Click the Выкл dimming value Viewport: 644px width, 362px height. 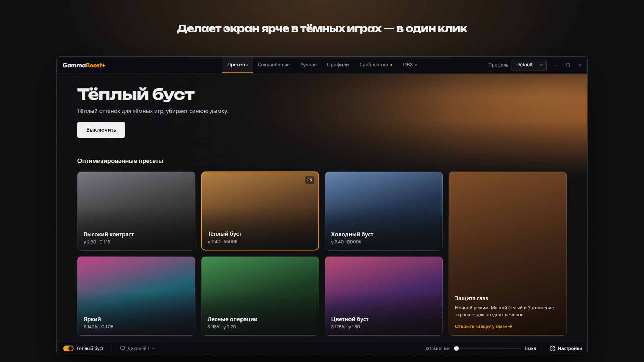point(530,348)
